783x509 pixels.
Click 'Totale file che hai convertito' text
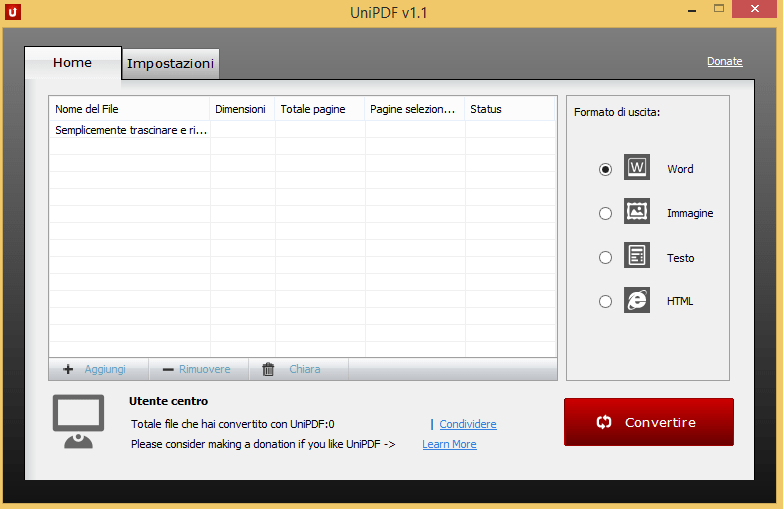click(233, 424)
